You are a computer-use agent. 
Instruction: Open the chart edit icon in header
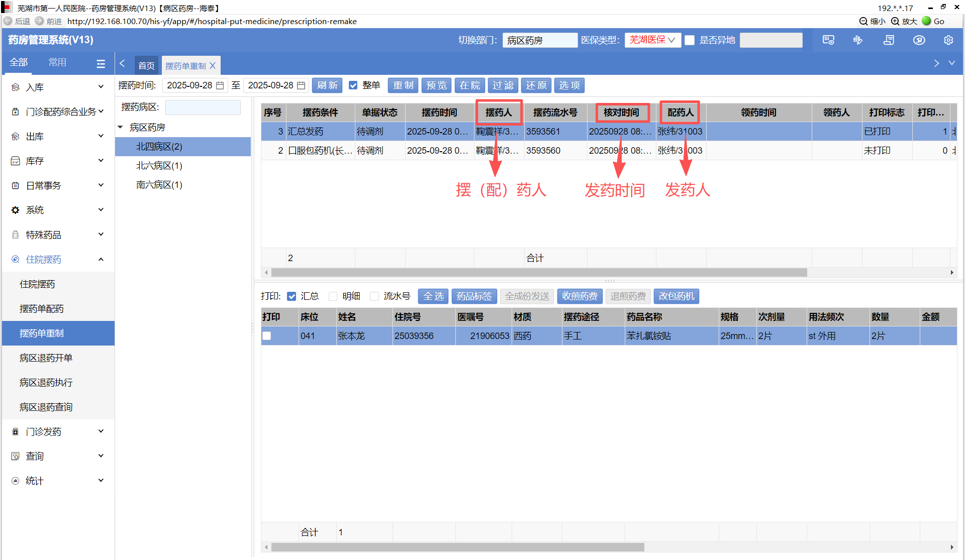(x=858, y=40)
